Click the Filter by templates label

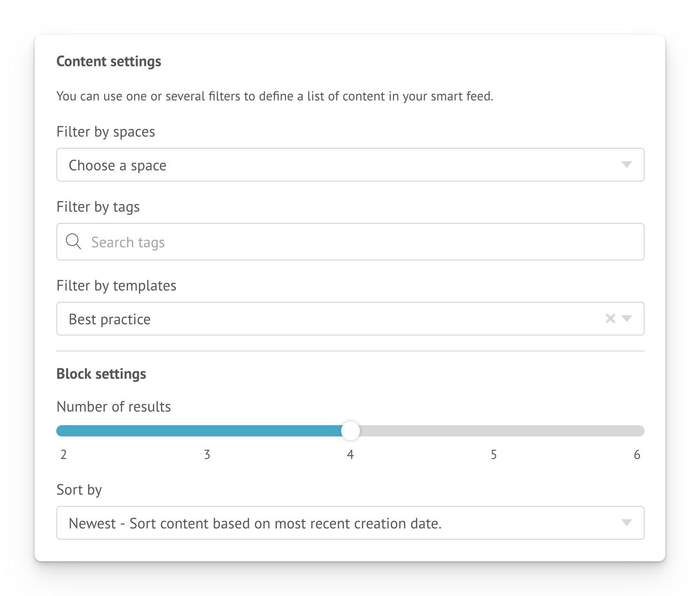click(116, 286)
